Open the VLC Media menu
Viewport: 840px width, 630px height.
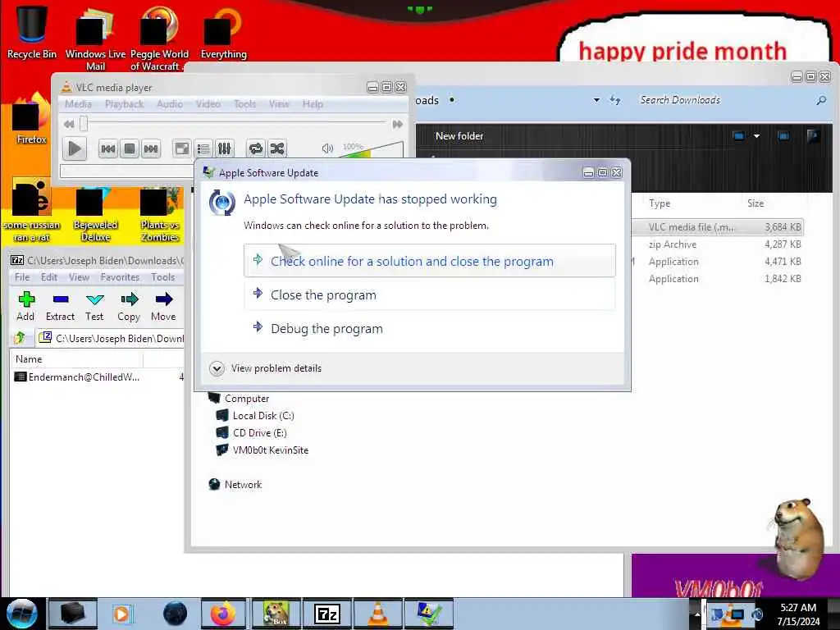pos(78,104)
